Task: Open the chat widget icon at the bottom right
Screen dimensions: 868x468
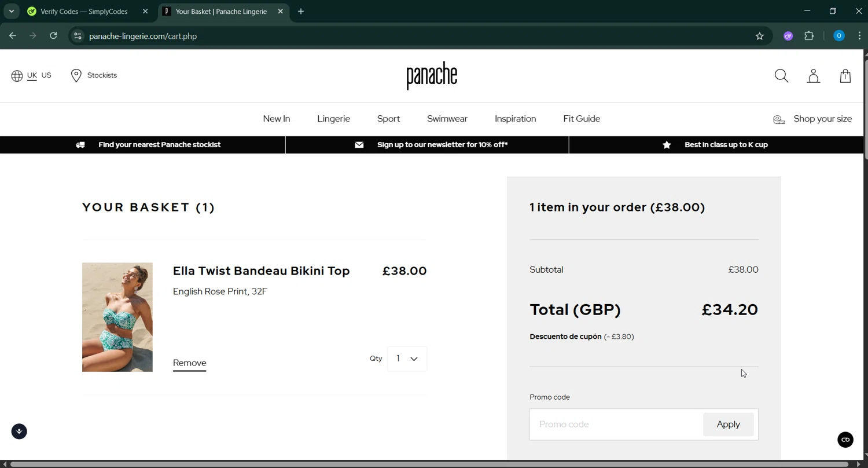Action: coord(845,440)
